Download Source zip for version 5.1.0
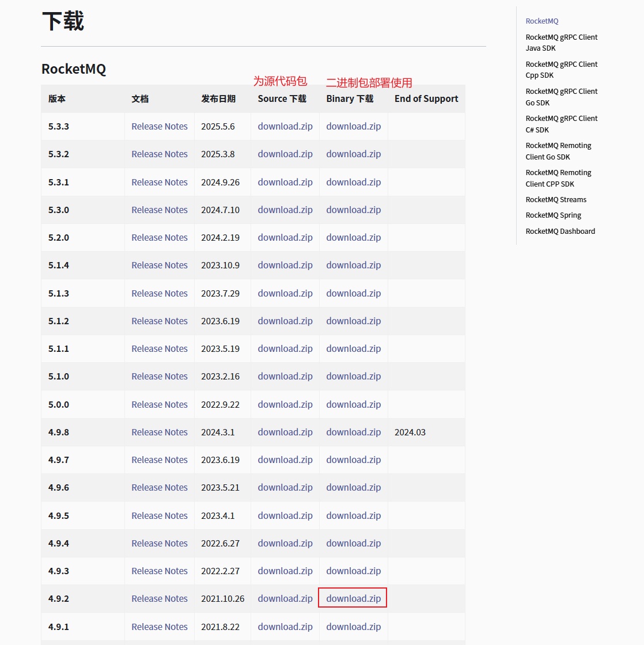The width and height of the screenshot is (644, 645). tap(285, 377)
